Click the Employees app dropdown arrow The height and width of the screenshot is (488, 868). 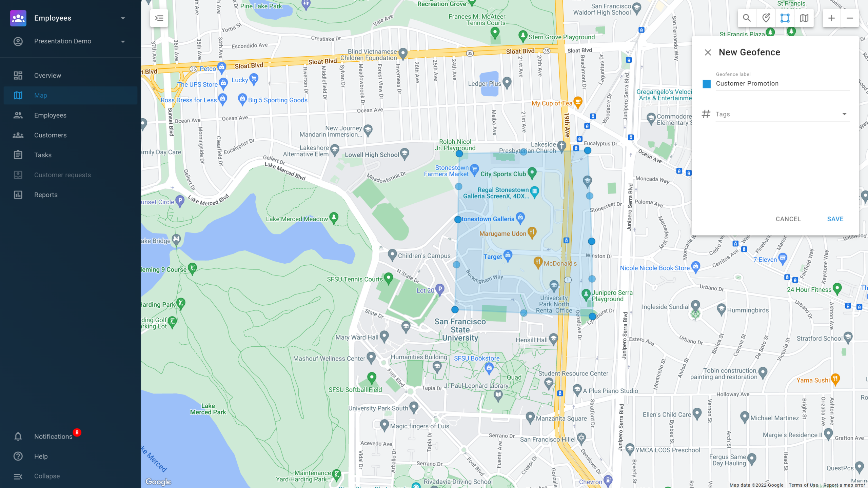pyautogui.click(x=123, y=18)
